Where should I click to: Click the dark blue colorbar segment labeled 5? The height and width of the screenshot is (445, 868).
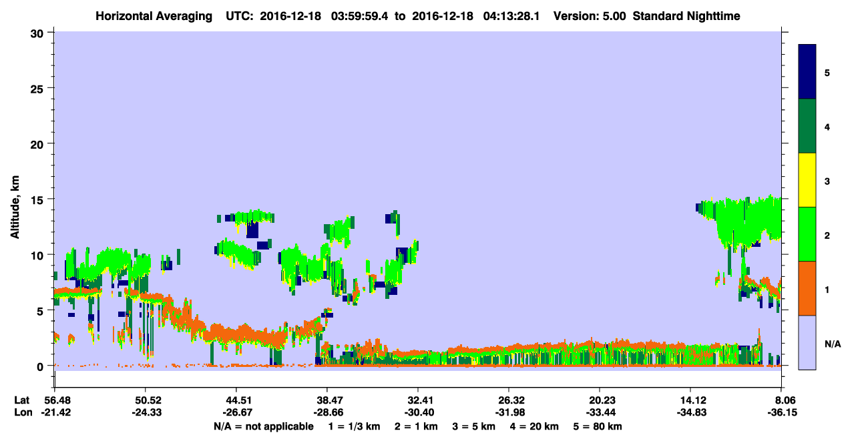[x=807, y=72]
